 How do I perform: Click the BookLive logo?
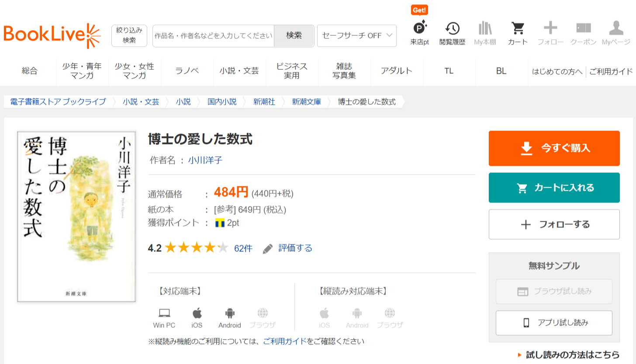tap(52, 35)
